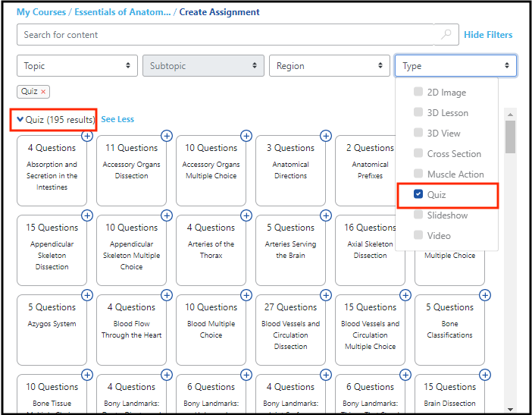Open the Azygos System quiz card
Viewport: 532px width, 415px height.
[52, 330]
